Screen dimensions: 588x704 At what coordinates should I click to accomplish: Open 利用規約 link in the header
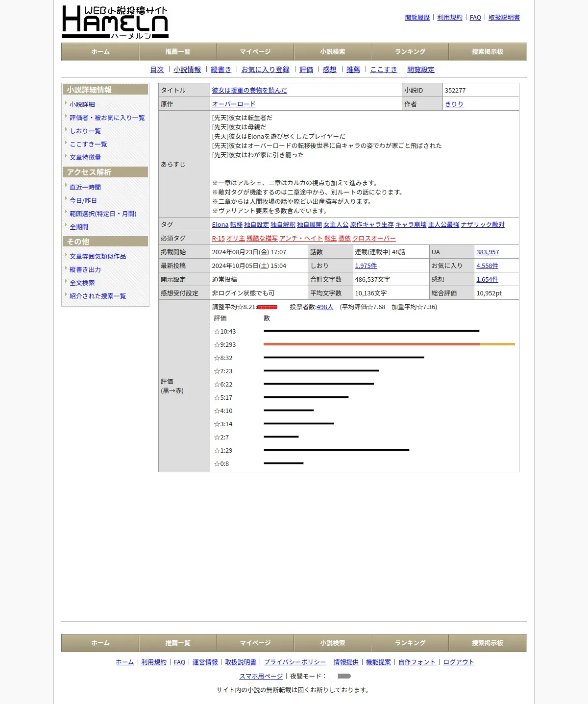coord(450,18)
